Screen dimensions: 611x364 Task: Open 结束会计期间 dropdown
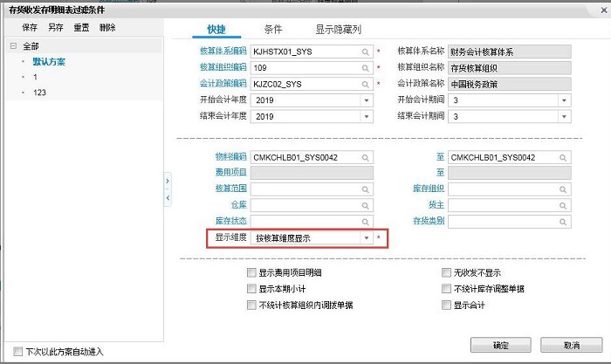[564, 117]
